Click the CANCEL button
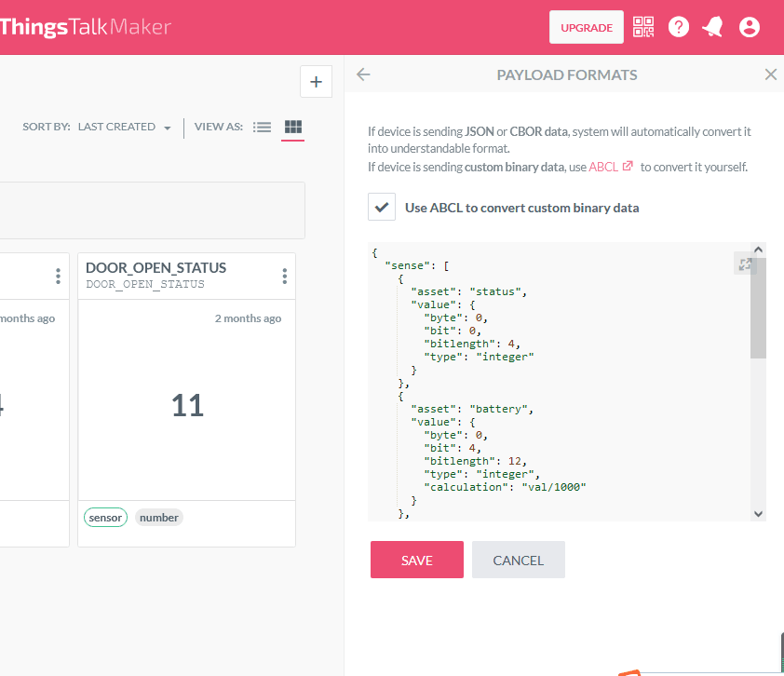Screen dimensions: 784x676 519,560
